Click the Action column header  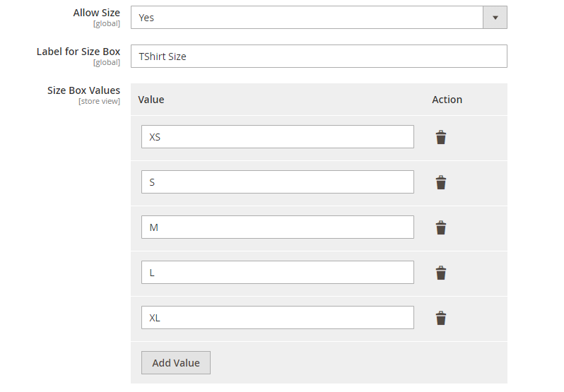[447, 100]
